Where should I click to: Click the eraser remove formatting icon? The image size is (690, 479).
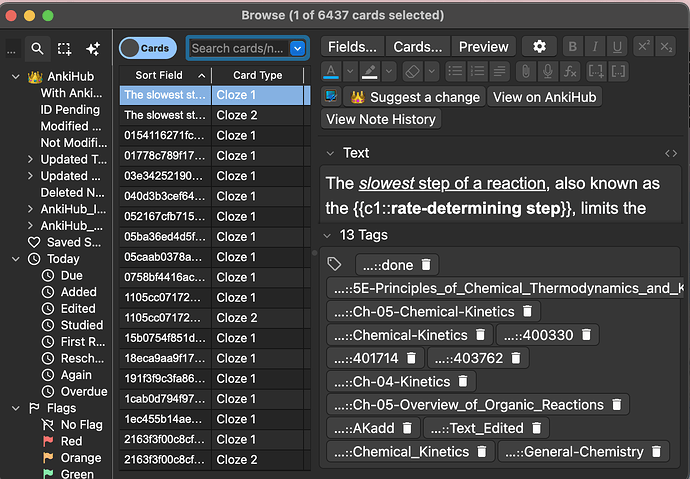[412, 71]
